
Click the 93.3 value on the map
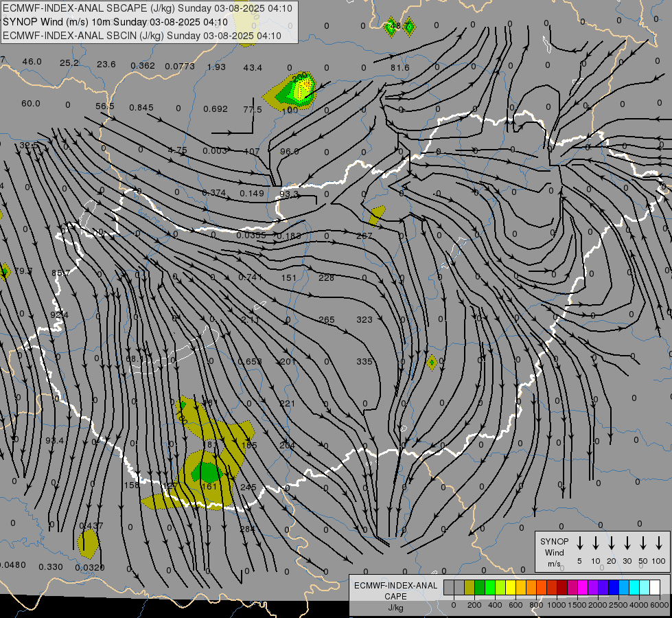tap(289, 194)
